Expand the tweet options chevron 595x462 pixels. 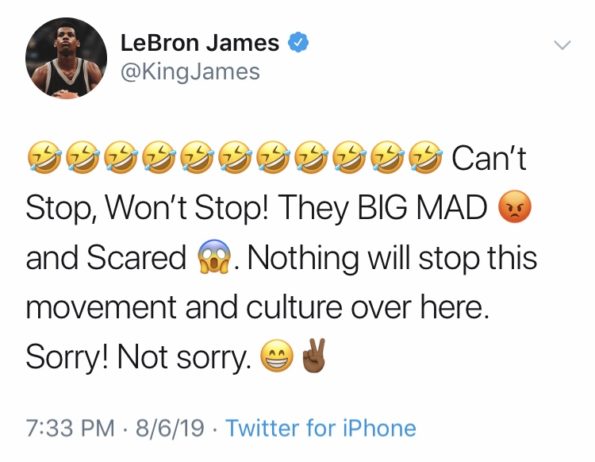coord(562,45)
